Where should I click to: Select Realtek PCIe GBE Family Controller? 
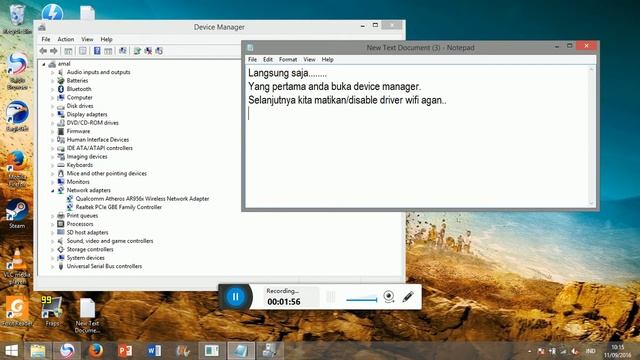click(x=119, y=207)
